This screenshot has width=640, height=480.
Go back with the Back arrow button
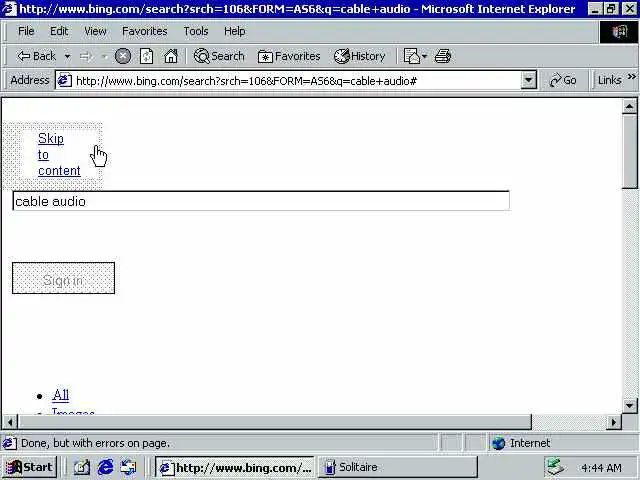click(36, 56)
